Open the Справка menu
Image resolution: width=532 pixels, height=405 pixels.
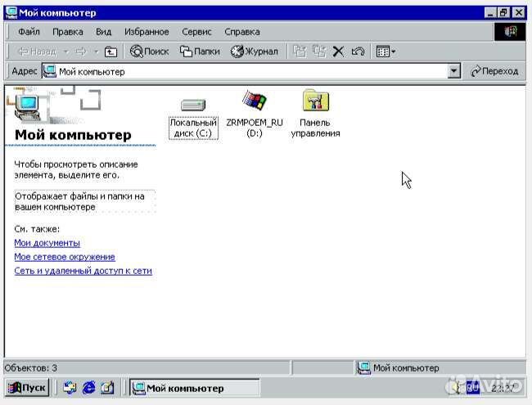coord(242,32)
